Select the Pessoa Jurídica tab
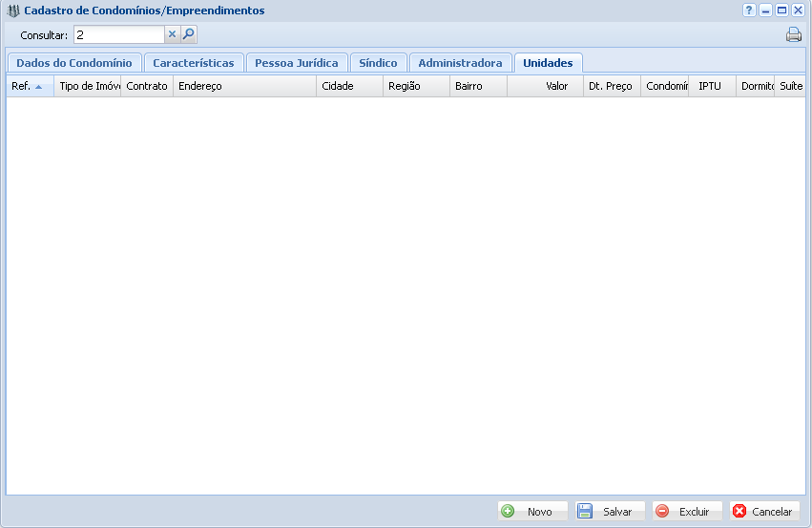The width and height of the screenshot is (812, 528). coord(296,63)
